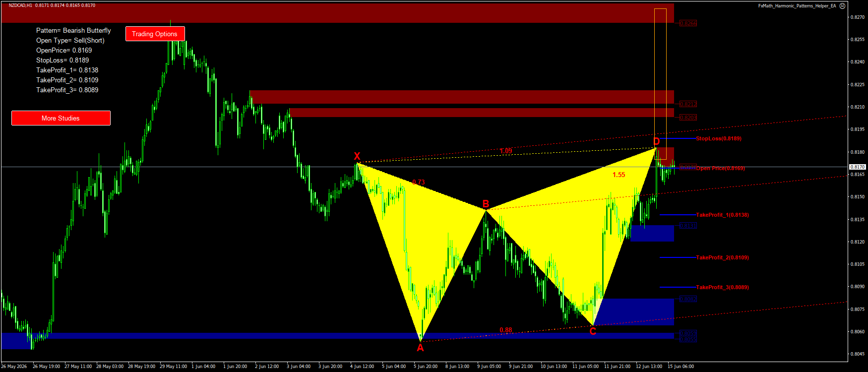This screenshot has height=372, width=868.
Task: Select the TakeProfit_3= 0.8089 info line
Action: tap(67, 90)
